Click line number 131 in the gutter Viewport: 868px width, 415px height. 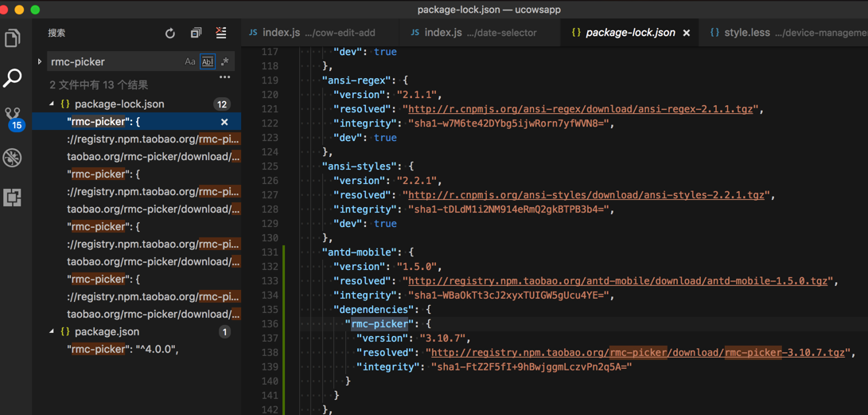270,252
